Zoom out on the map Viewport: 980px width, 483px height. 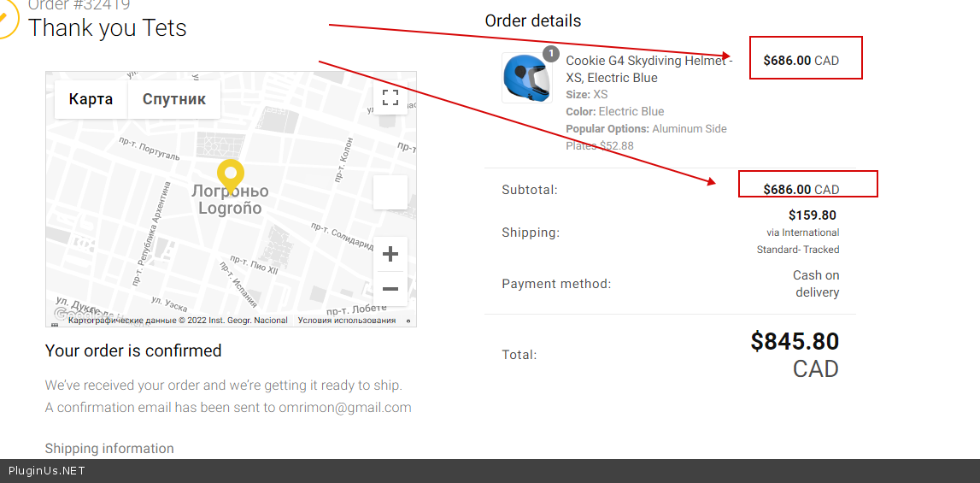(x=390, y=289)
